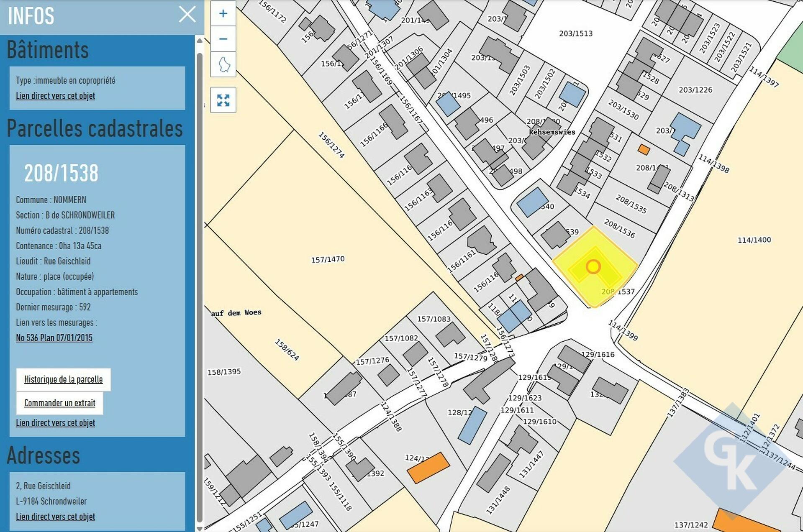Click parcel label 157/1276
This screenshot has height=532, width=803.
pos(372,361)
